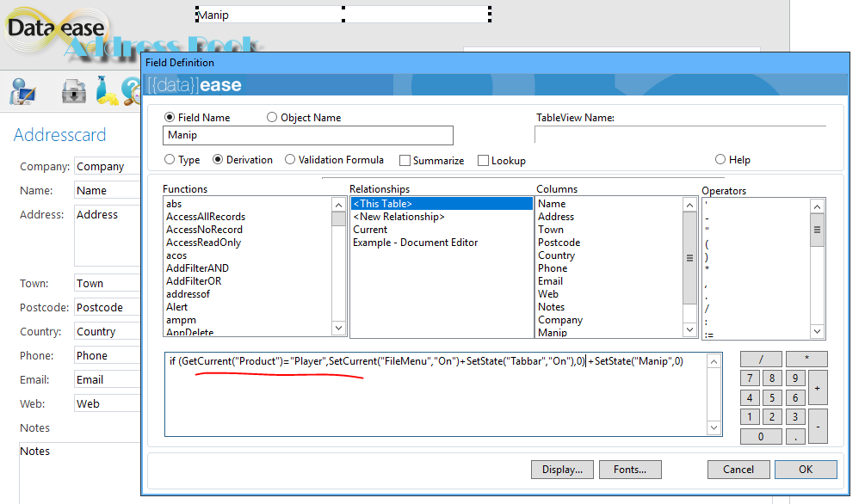
Task: Click the question mark magnifier help icon
Action: click(133, 91)
